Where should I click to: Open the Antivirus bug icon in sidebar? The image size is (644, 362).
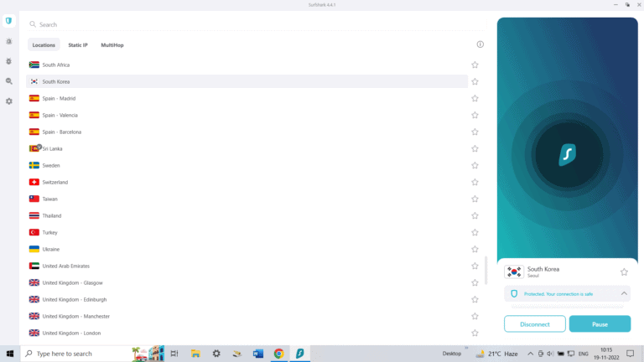coord(8,61)
